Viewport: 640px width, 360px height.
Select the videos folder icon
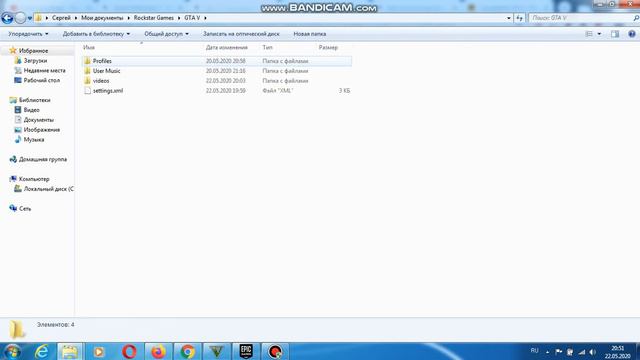[87, 80]
